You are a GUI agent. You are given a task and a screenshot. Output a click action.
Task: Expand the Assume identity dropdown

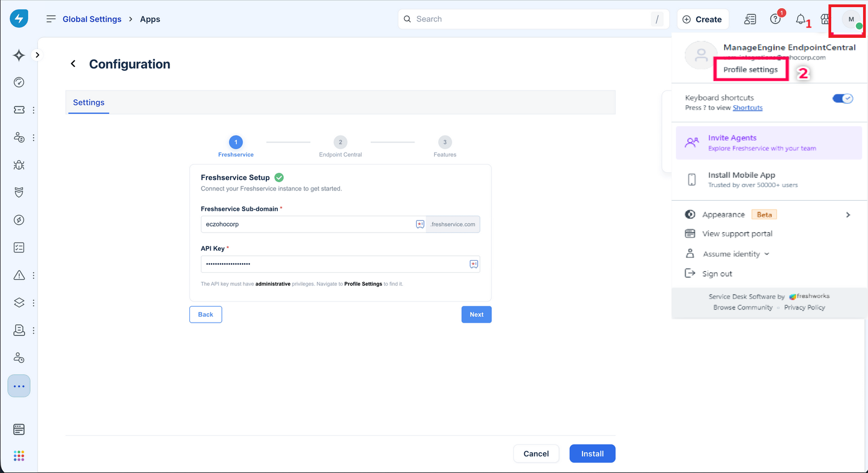(736, 254)
